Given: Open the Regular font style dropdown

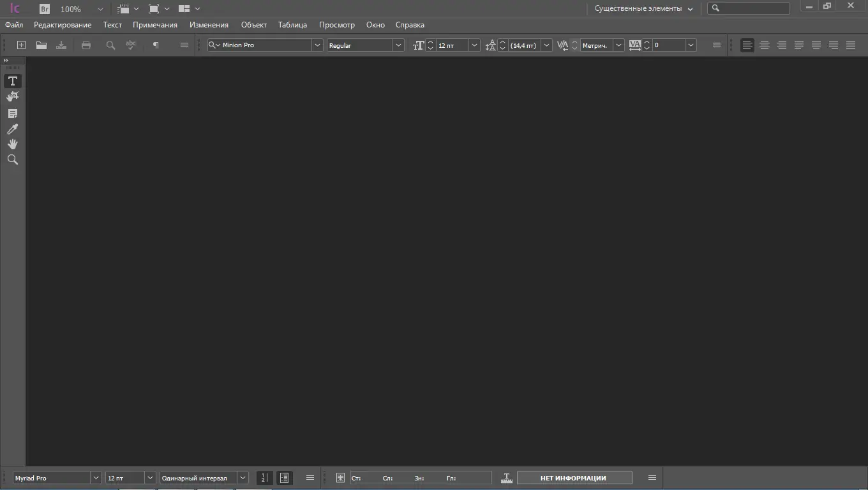Looking at the screenshot, I should point(398,45).
